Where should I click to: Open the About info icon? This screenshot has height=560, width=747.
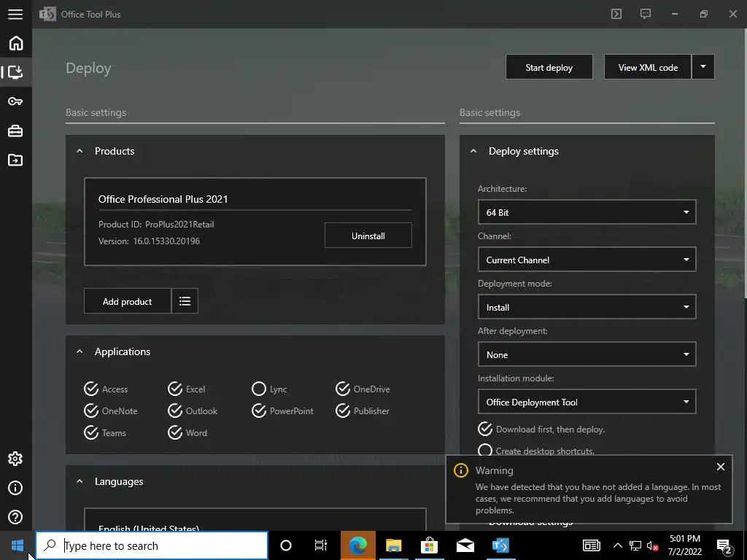15,488
